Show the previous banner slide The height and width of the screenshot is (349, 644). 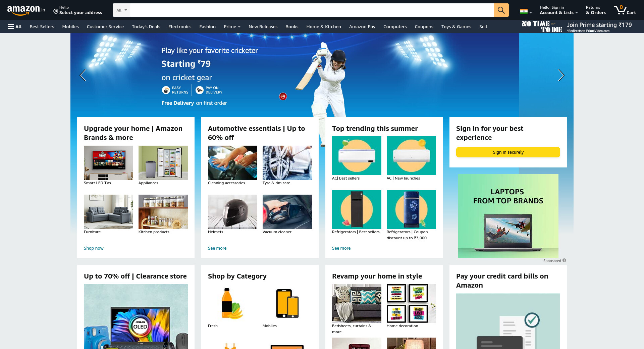click(83, 75)
